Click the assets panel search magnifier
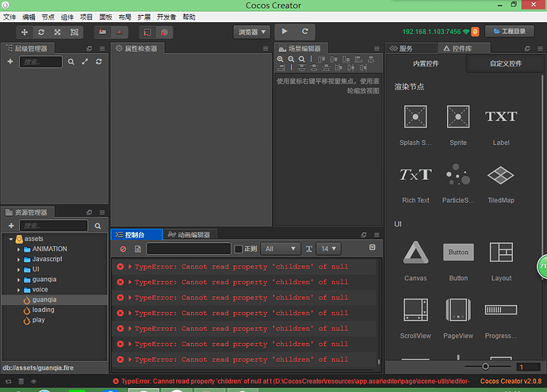547x392 pixels. (98, 226)
